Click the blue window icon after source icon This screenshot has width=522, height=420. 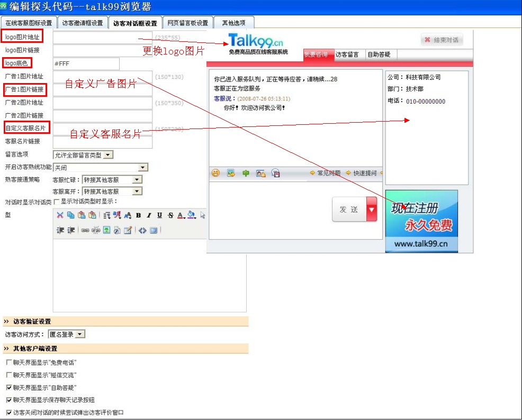(154, 230)
